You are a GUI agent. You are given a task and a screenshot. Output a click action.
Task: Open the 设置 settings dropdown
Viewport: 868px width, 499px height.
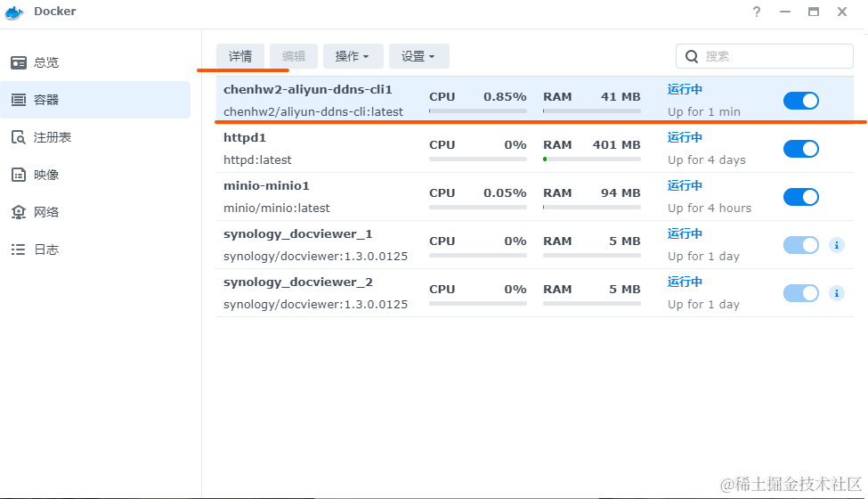point(418,56)
